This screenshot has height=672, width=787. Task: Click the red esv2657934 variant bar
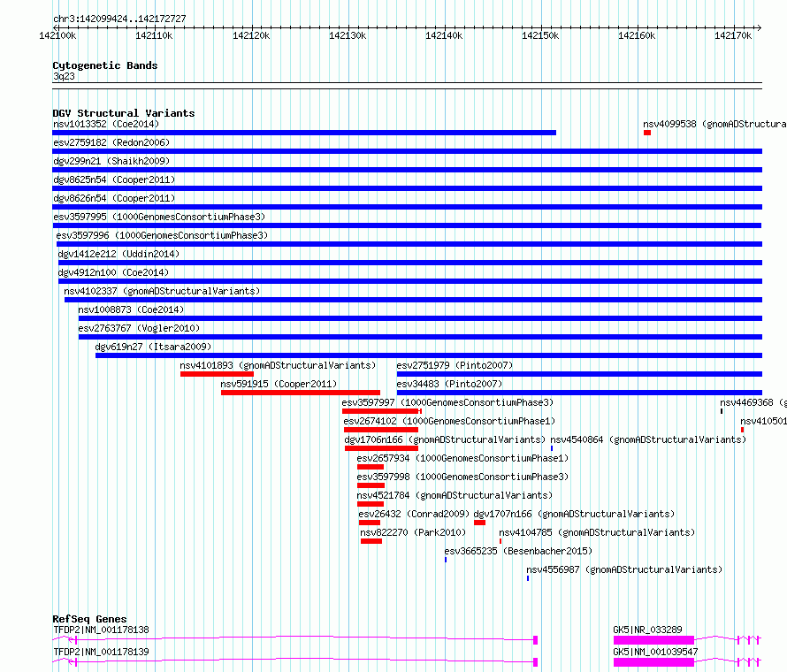[371, 467]
